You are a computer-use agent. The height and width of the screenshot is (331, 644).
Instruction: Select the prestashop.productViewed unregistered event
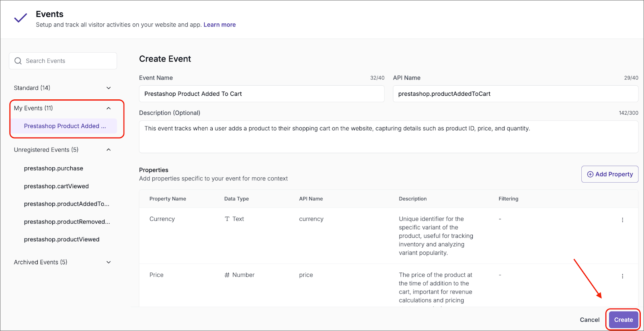coord(62,239)
